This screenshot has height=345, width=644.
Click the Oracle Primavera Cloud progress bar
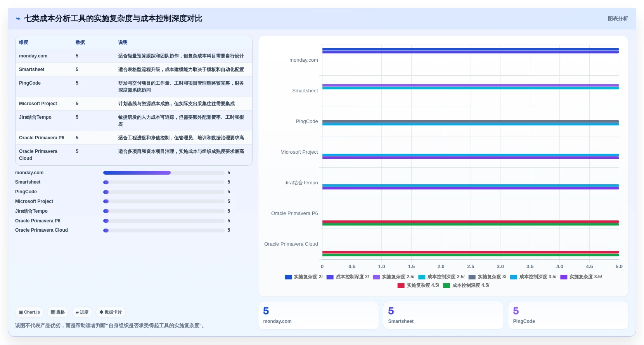164,231
